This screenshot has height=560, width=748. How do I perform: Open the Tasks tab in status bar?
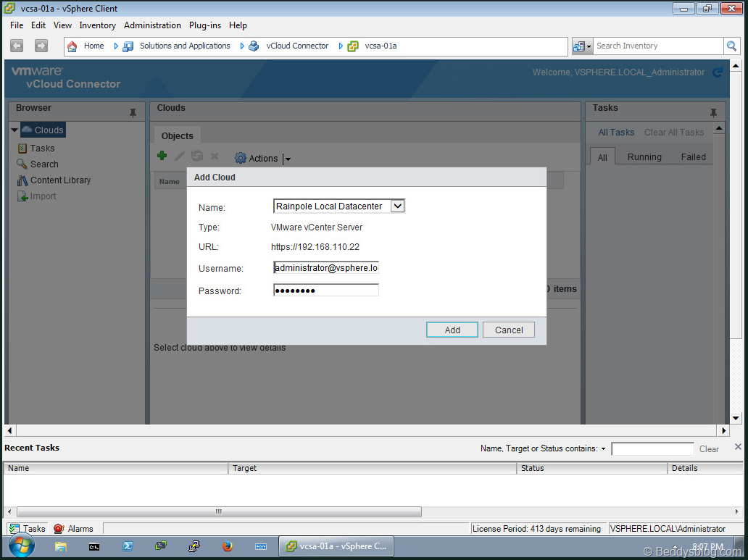(28, 529)
